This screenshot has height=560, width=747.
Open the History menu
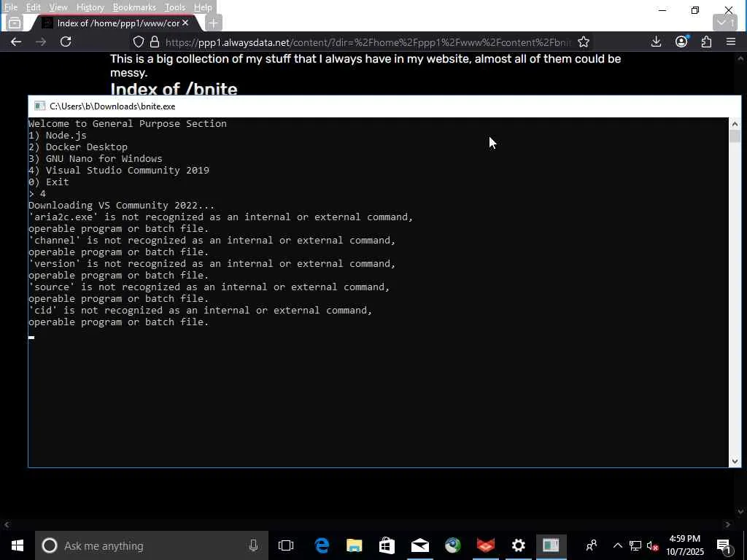click(90, 7)
